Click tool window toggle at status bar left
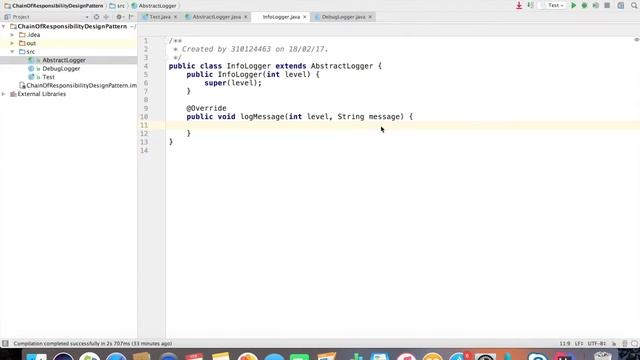Viewport: 640px width, 360px height. [x=5, y=344]
